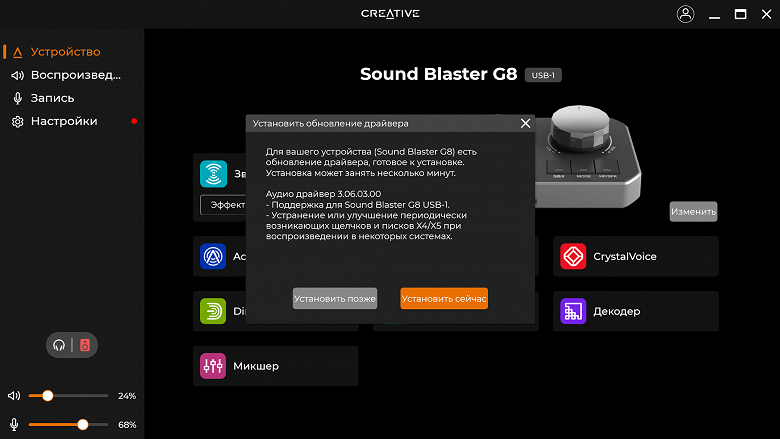The height and width of the screenshot is (439, 780).
Task: Open the red CrystalVoice icon
Action: pyautogui.click(x=573, y=256)
